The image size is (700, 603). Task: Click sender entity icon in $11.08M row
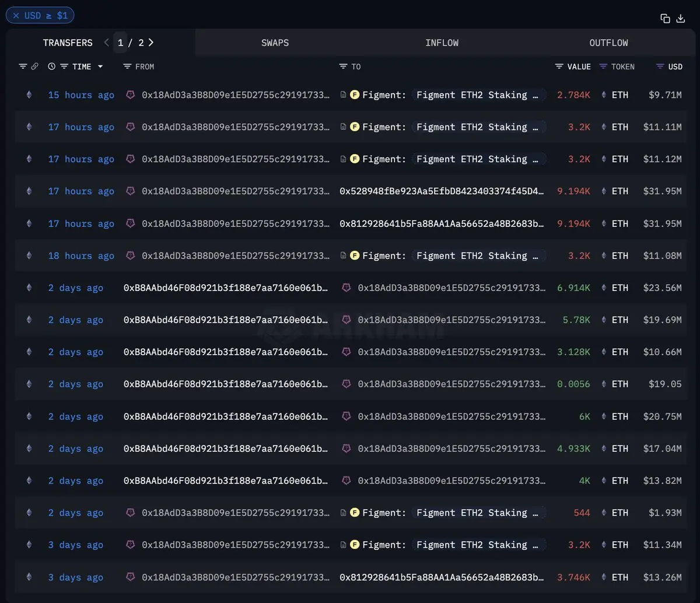131,255
